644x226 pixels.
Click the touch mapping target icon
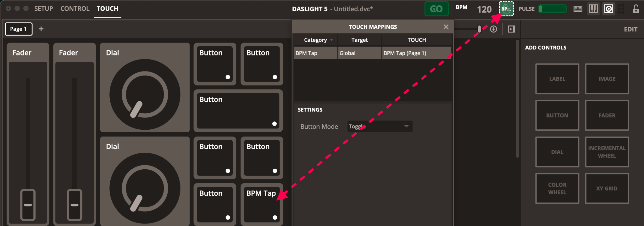[609, 9]
